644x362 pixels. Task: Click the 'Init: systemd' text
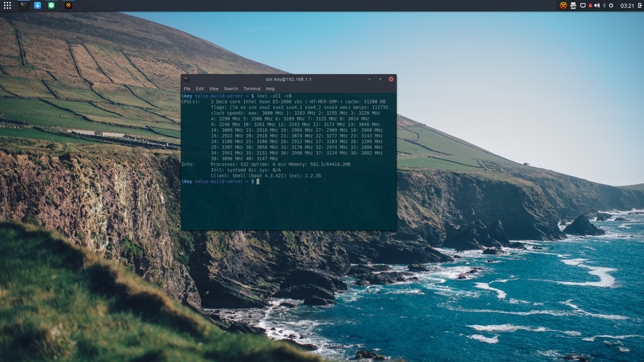(228, 170)
